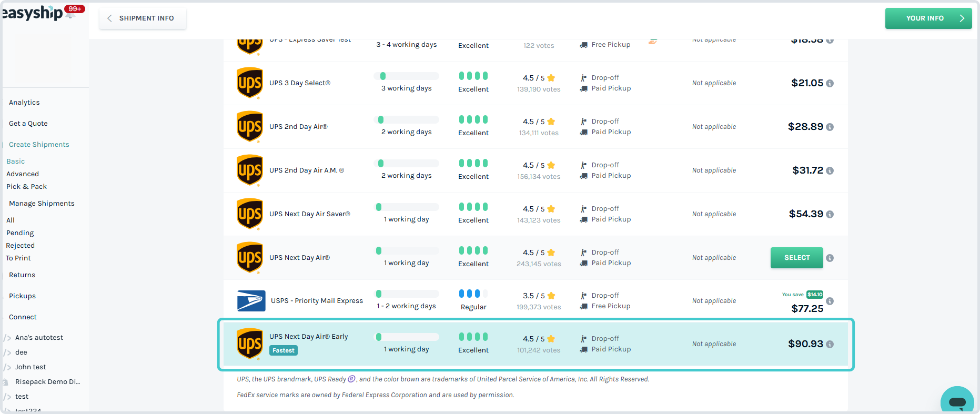Click delivery time bar for UPS 3 Day Select
This screenshot has width=980, height=414.
pyautogui.click(x=406, y=76)
